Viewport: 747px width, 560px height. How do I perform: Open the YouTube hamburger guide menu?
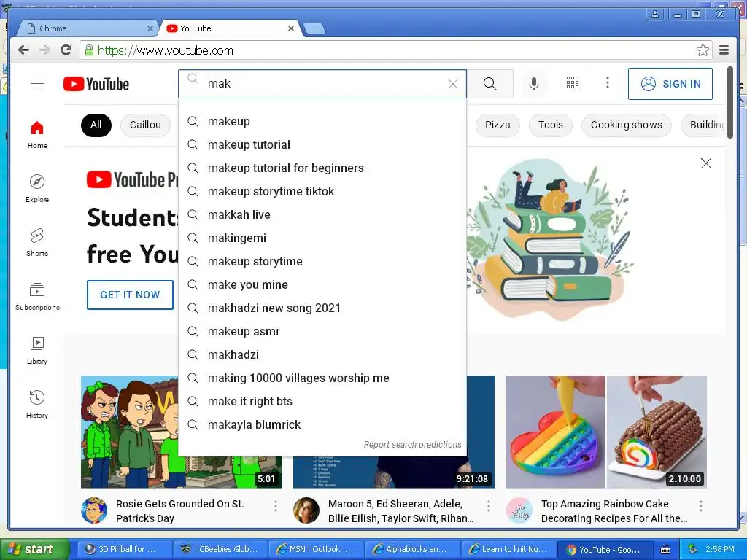click(x=37, y=84)
